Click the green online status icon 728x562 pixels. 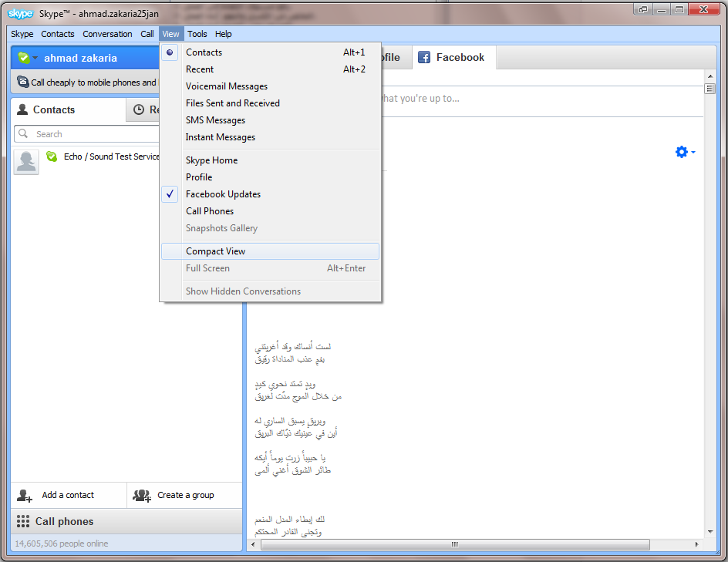pyautogui.click(x=23, y=56)
